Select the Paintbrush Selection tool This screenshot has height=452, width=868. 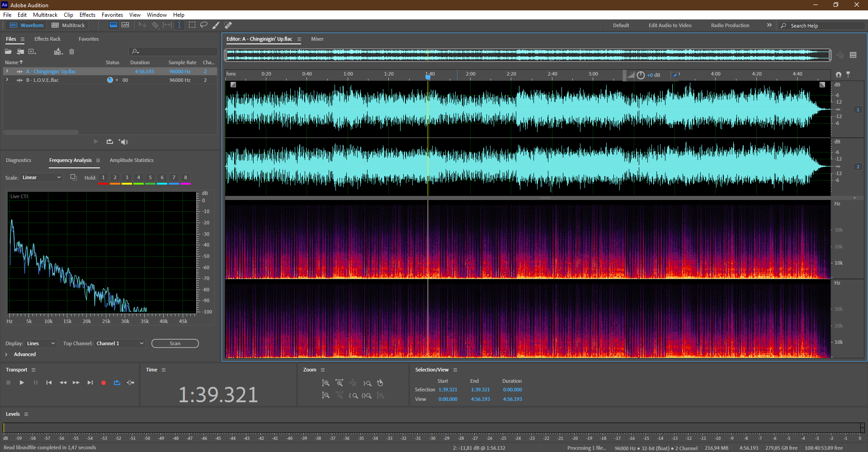click(216, 25)
